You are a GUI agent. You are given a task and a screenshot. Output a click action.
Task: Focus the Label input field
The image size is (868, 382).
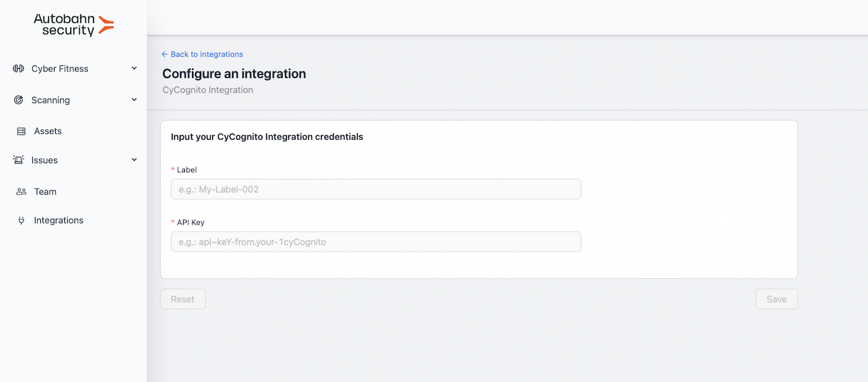[376, 189]
